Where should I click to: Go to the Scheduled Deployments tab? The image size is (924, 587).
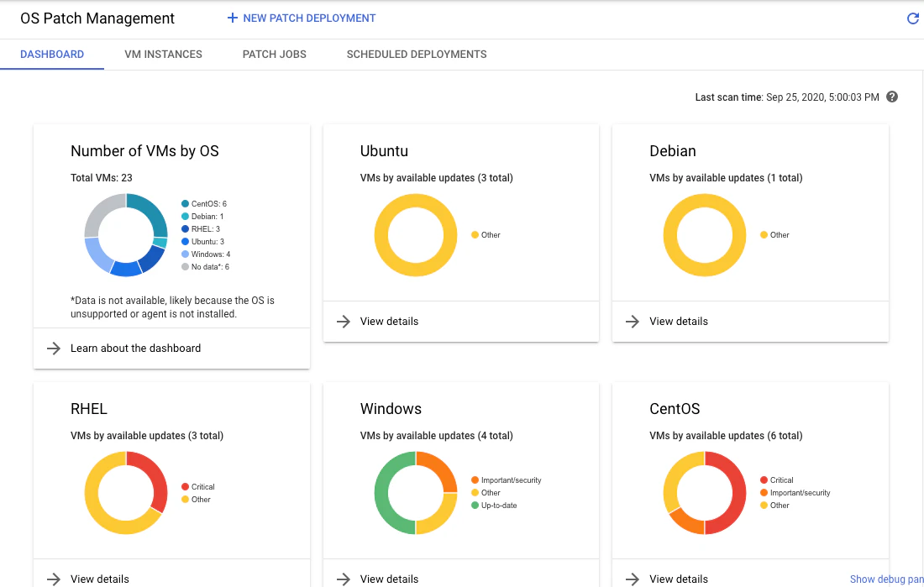pos(417,55)
